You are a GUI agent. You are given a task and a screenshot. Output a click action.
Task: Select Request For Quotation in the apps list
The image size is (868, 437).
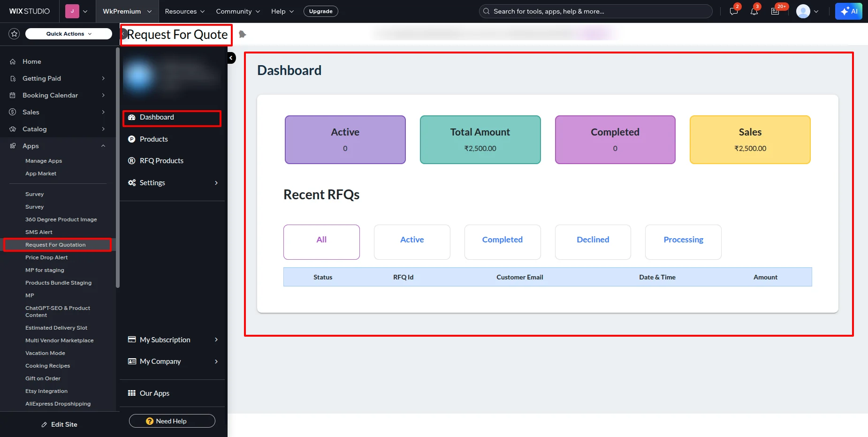(55, 244)
